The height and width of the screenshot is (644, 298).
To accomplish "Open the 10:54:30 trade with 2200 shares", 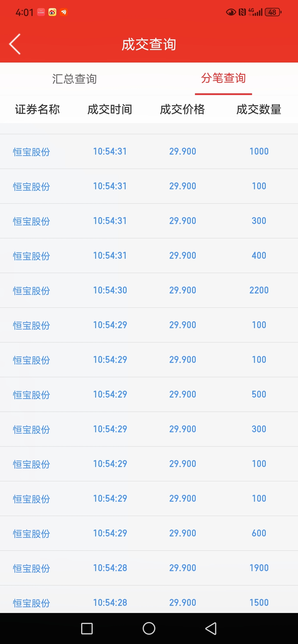I will (149, 290).
